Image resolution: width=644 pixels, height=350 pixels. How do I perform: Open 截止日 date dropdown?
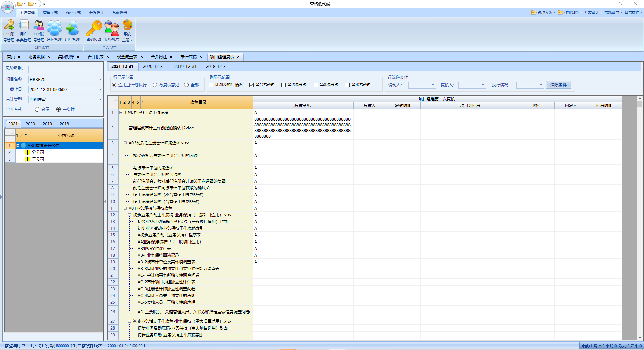[100, 89]
